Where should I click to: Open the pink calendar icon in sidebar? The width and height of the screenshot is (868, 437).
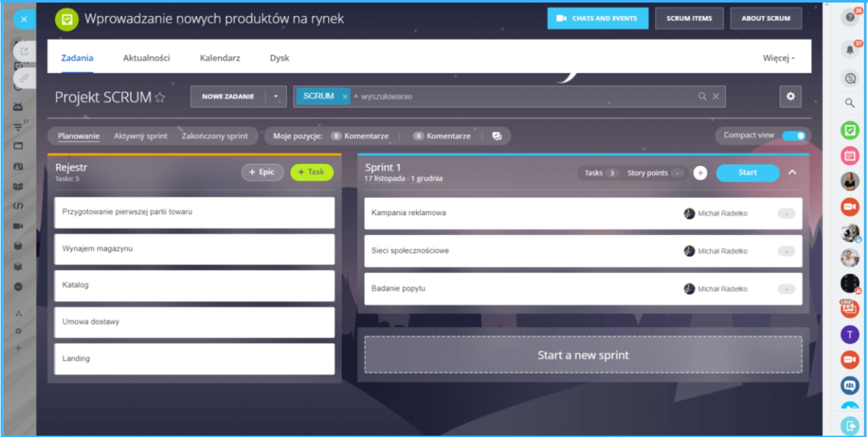[850, 156]
